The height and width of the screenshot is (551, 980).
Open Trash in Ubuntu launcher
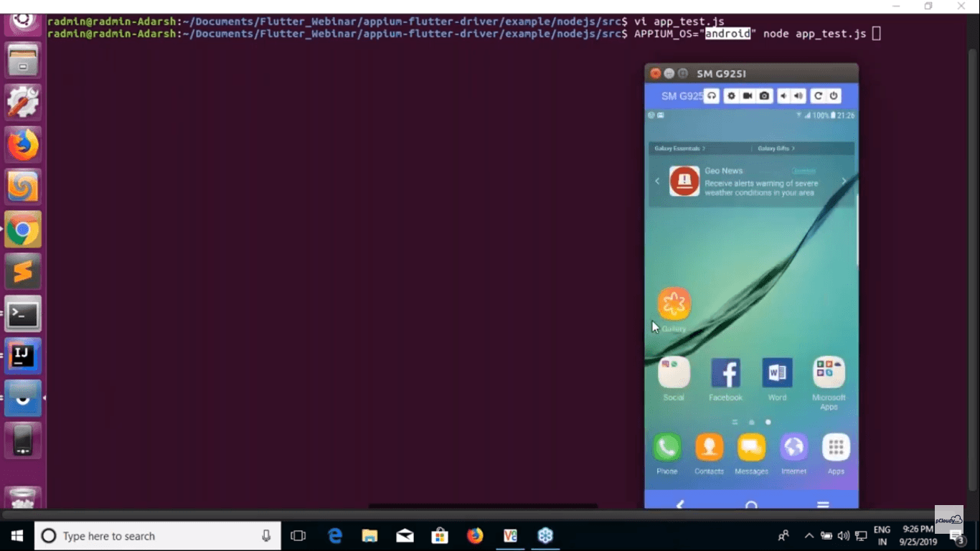pos(23,497)
